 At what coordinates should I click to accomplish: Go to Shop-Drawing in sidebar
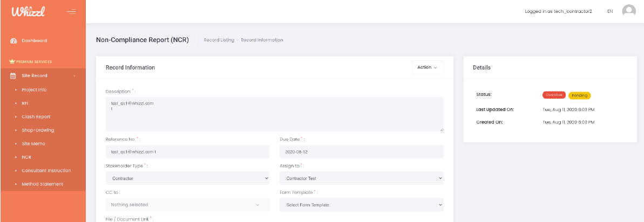[38, 130]
